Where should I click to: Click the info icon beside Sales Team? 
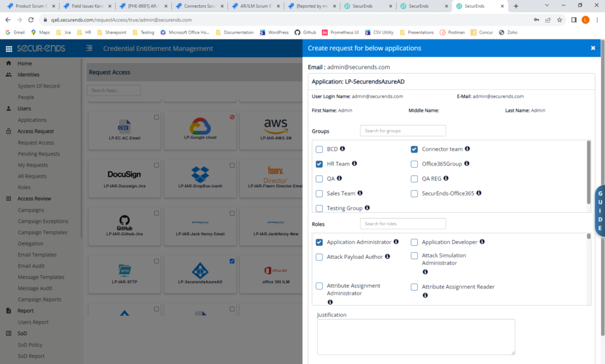(360, 193)
